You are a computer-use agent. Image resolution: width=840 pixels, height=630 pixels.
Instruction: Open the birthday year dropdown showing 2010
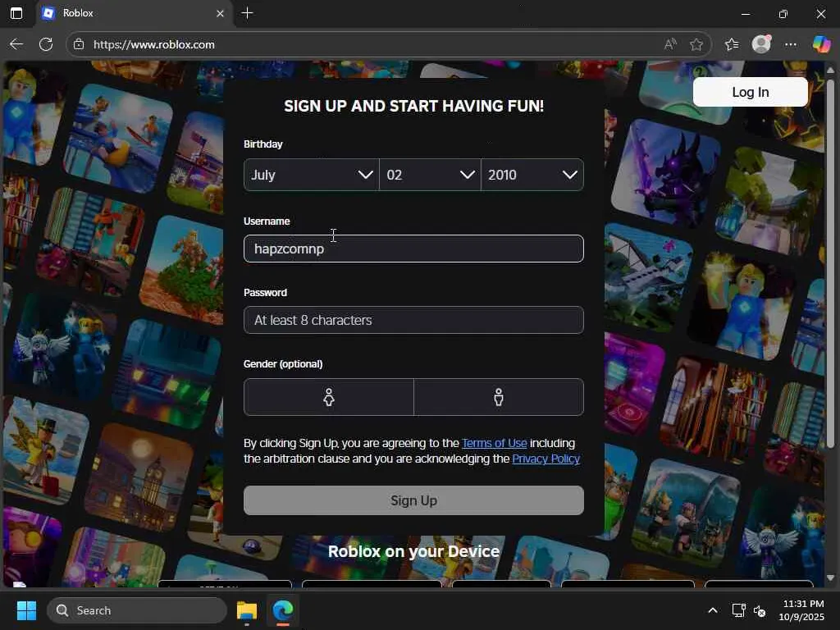tap(532, 175)
